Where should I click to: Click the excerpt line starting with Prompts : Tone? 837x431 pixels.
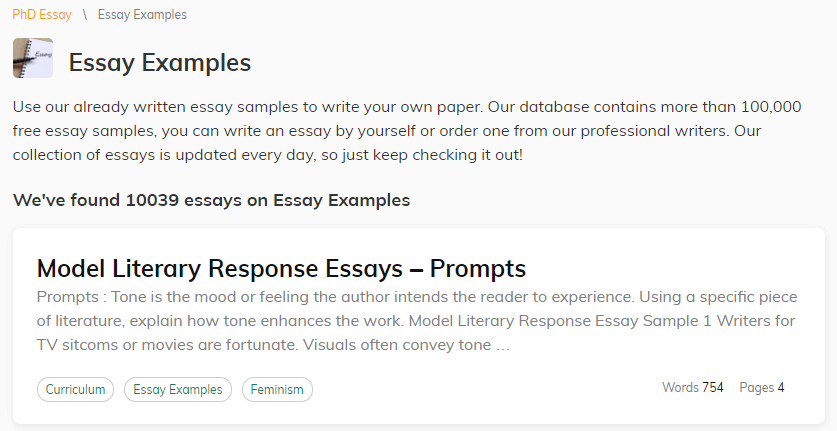(417, 296)
